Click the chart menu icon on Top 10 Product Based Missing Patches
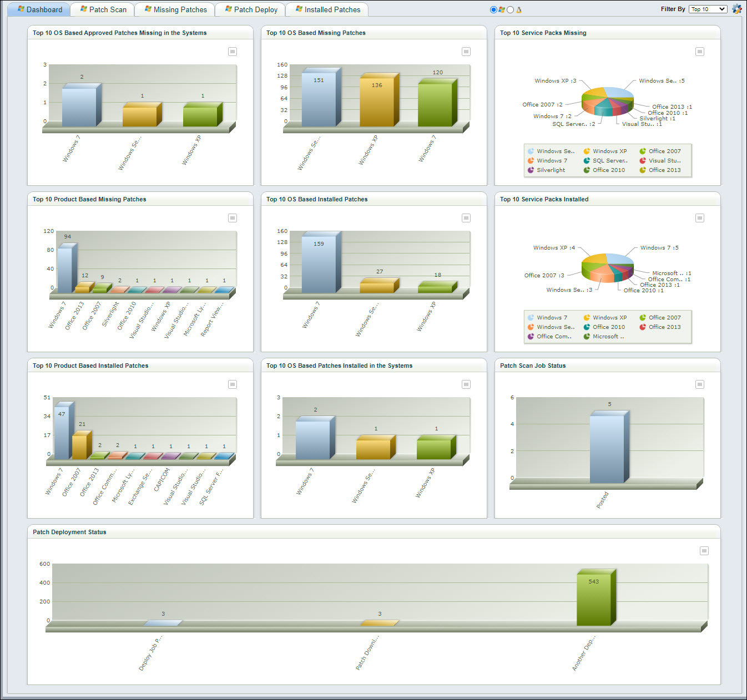 coord(233,218)
